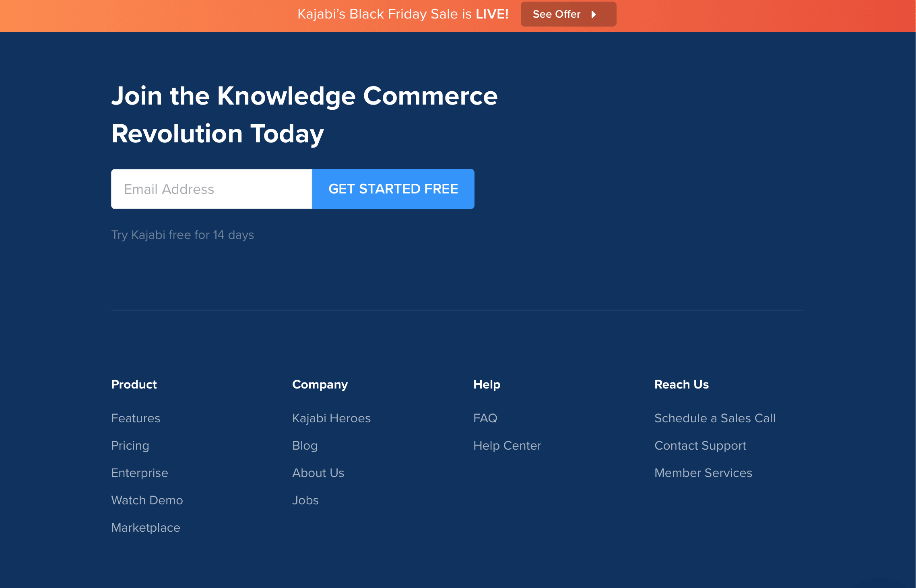The image size is (916, 588).
Task: Open the About Us link
Action: coord(318,473)
